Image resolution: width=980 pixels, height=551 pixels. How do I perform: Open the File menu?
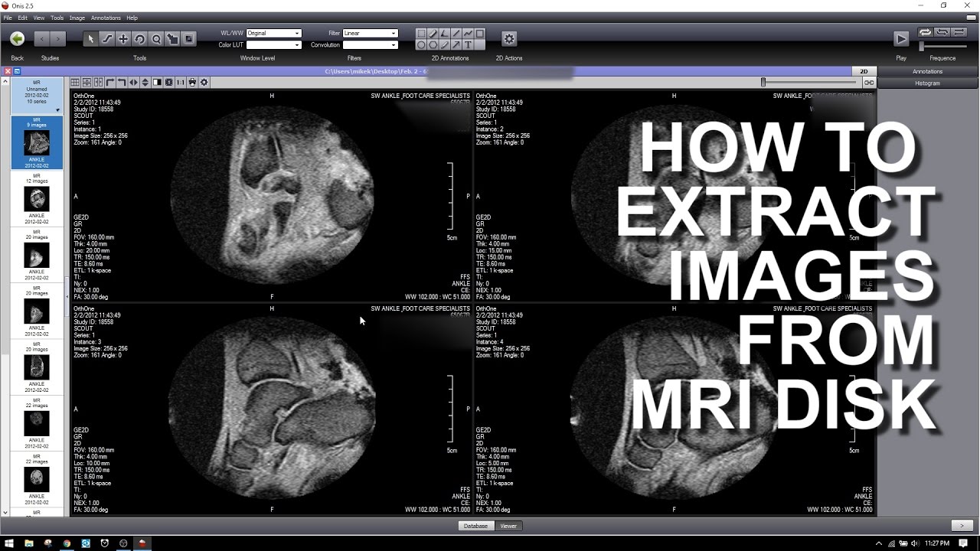click(x=8, y=18)
